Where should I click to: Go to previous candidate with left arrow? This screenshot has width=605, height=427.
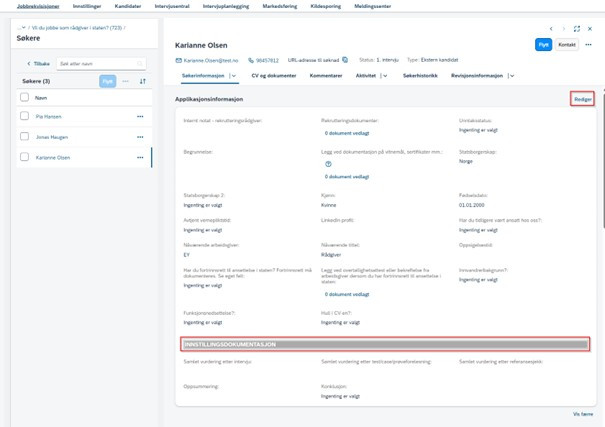(x=551, y=29)
